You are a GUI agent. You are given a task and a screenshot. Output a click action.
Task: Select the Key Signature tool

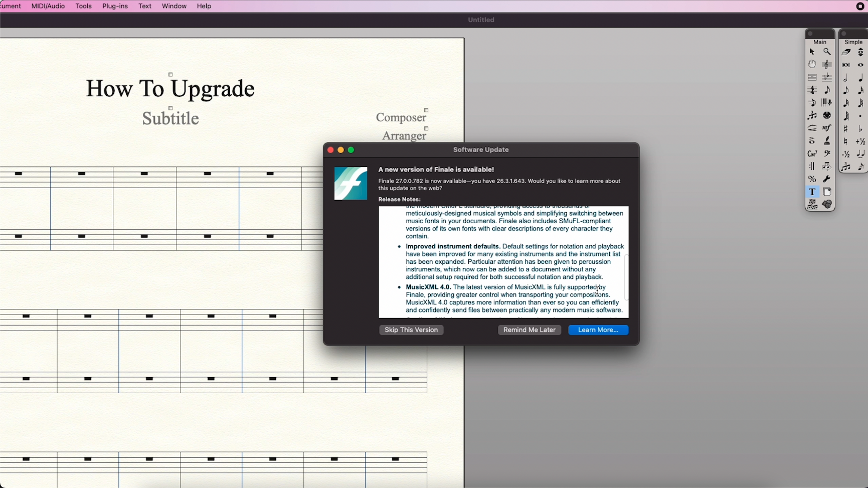[x=827, y=77]
